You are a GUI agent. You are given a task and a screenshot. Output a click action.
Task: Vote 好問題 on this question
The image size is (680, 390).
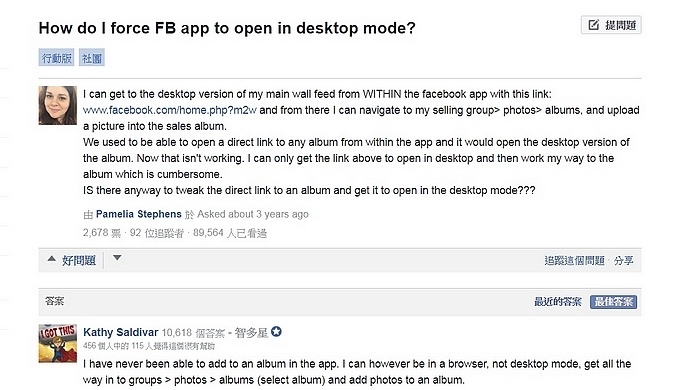pyautogui.click(x=72, y=260)
